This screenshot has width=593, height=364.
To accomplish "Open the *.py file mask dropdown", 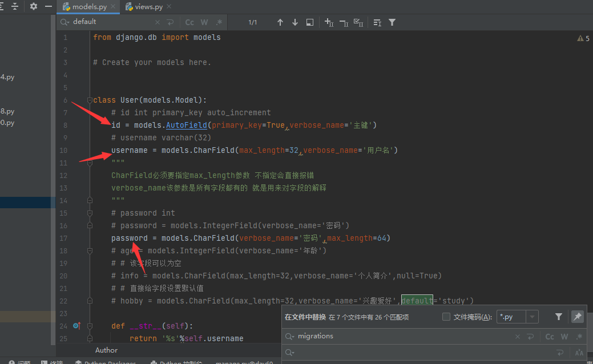I will click(x=532, y=317).
